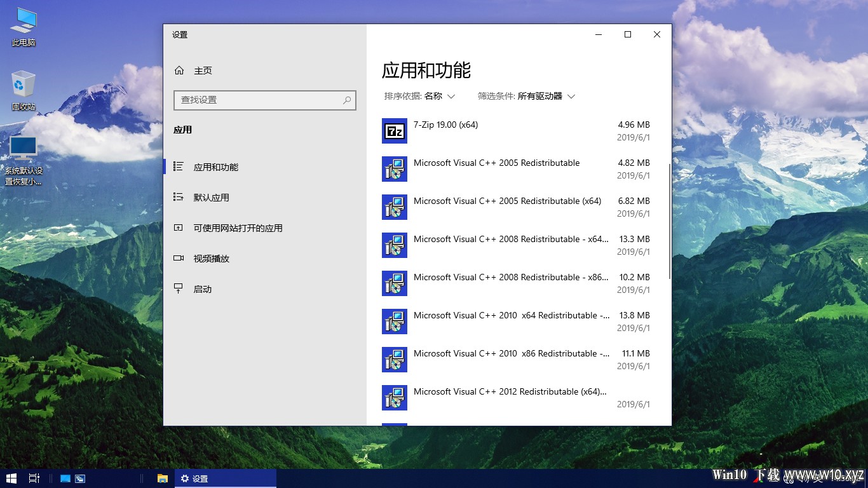Select the 回收站 recycle bin icon
The image size is (868, 488).
(24, 90)
